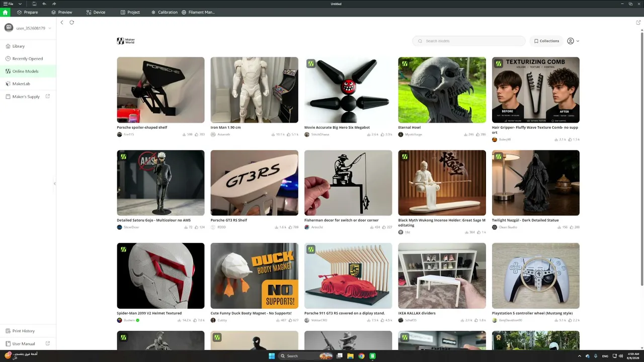Open the Eternal Howl title link

coord(409,127)
